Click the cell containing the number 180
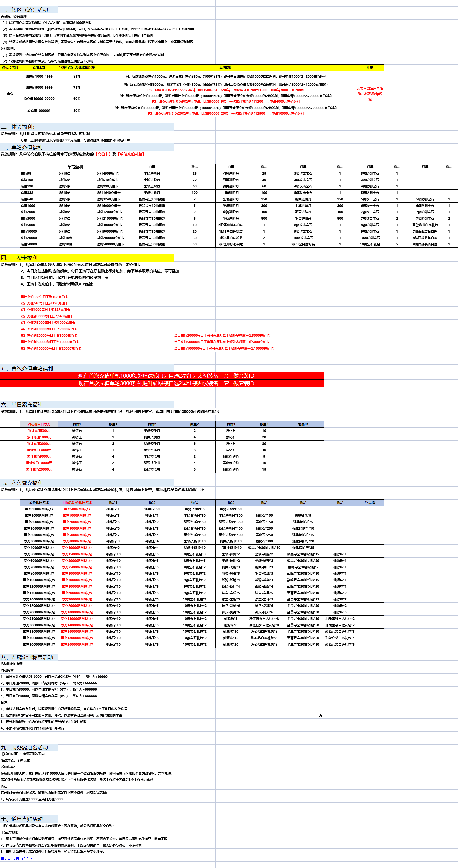Viewport: 458px width, 868px height. 320,716
